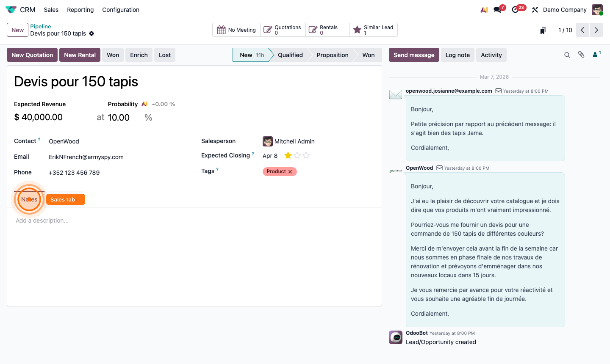The image size is (610, 364).
Task: Open the Similar Lead smart button
Action: click(373, 30)
